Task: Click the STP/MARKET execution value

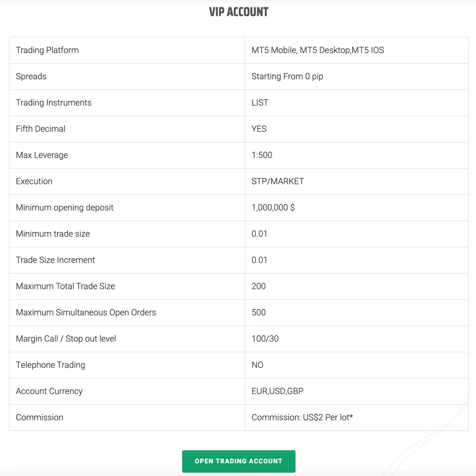Action: 278,181
